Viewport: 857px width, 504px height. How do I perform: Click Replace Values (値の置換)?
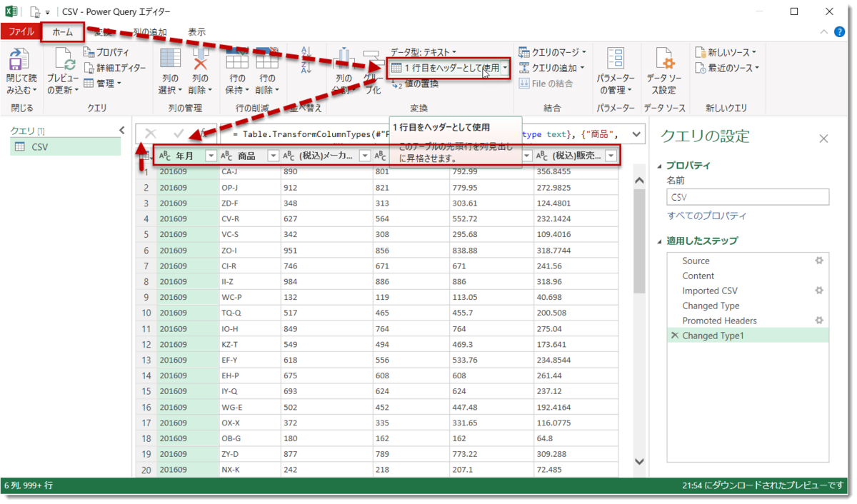(x=414, y=84)
